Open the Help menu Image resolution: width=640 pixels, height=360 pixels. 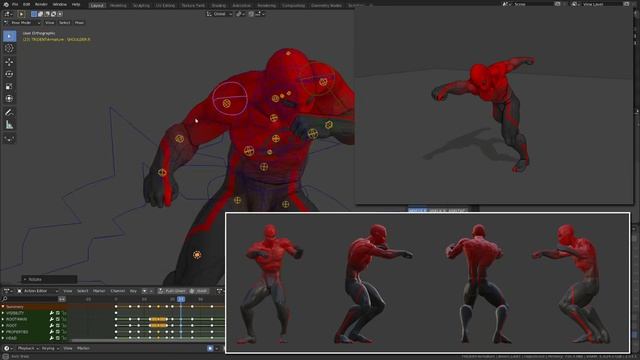[x=76, y=4]
